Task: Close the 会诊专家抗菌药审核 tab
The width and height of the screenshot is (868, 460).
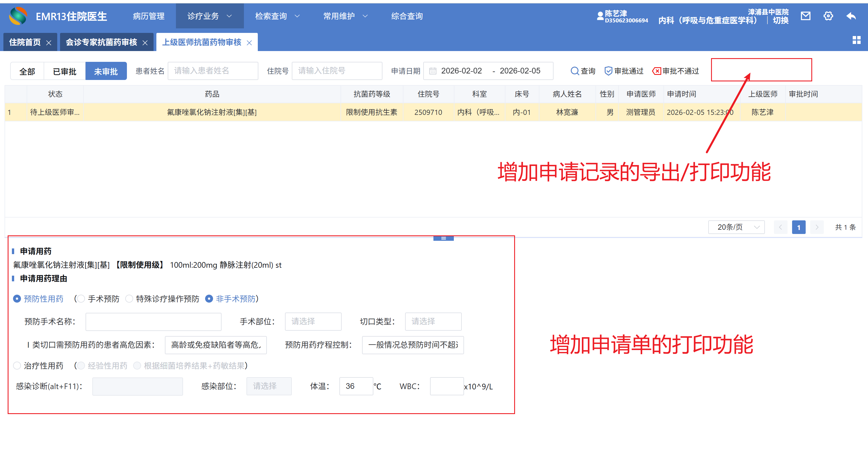Action: [x=145, y=43]
